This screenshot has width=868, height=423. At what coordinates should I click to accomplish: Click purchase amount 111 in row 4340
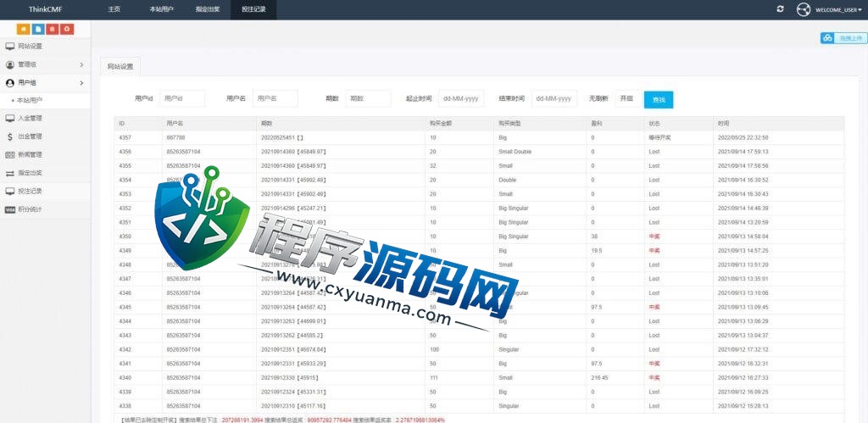point(433,377)
